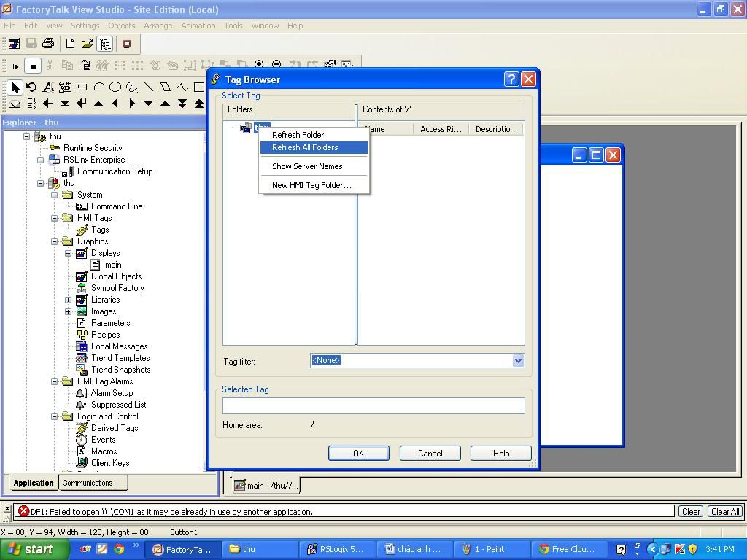747x560 pixels.
Task: Click the Tag Browser question-mark help button
Action: click(511, 79)
